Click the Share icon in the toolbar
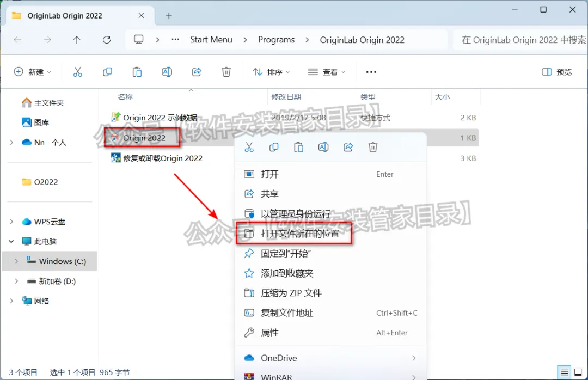This screenshot has width=588, height=380. pyautogui.click(x=197, y=72)
